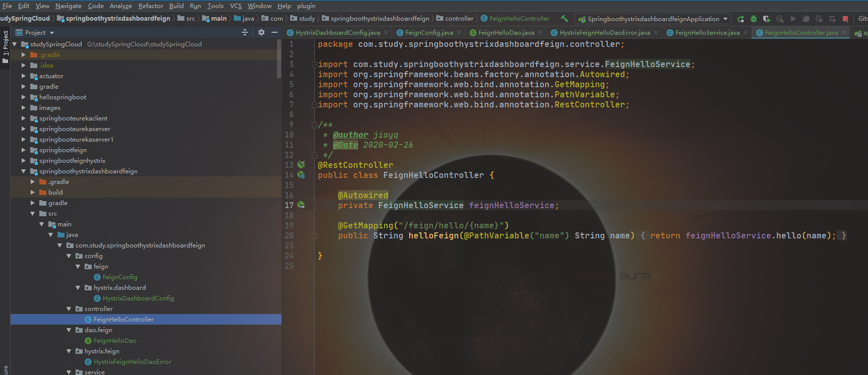Open the Analyze menu
The width and height of the screenshot is (868, 375).
(121, 6)
